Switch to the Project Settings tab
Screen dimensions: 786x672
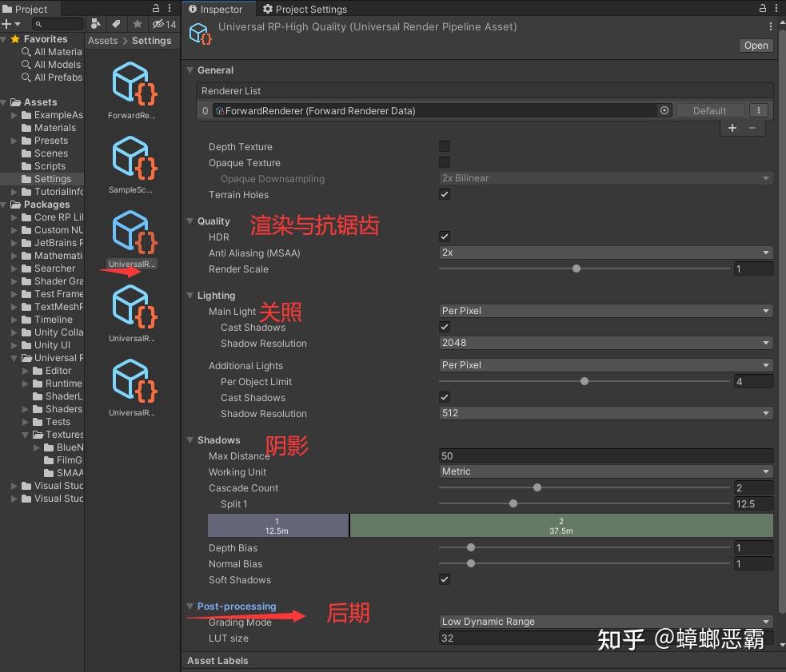(310, 10)
